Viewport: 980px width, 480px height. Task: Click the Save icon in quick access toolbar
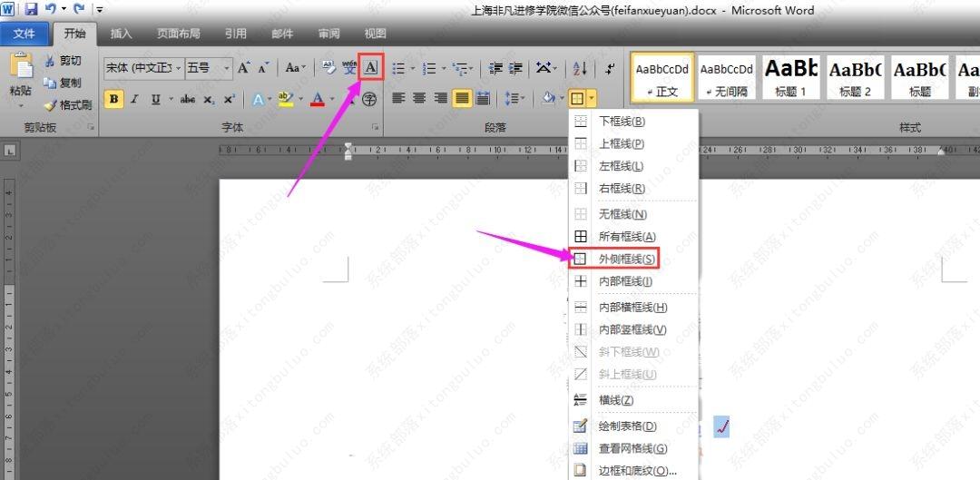click(31, 9)
